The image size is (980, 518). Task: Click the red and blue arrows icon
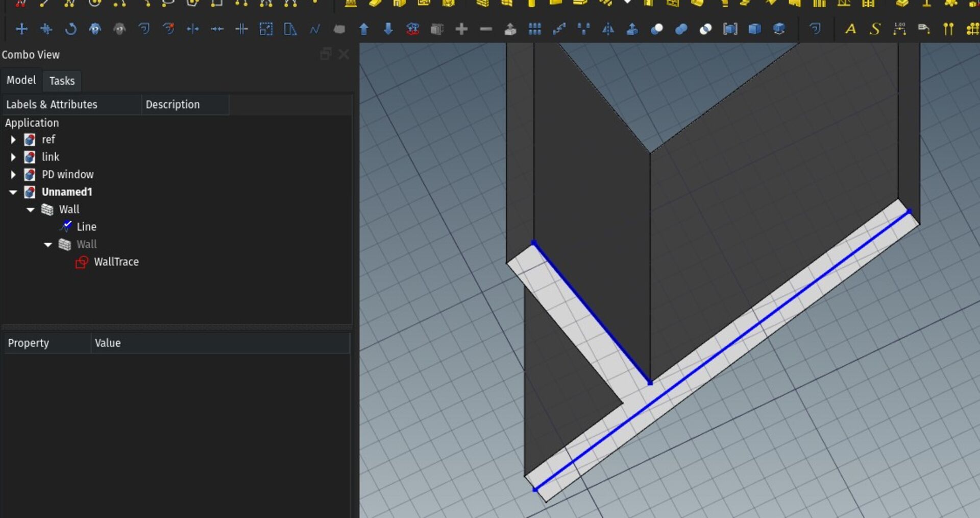tap(413, 29)
